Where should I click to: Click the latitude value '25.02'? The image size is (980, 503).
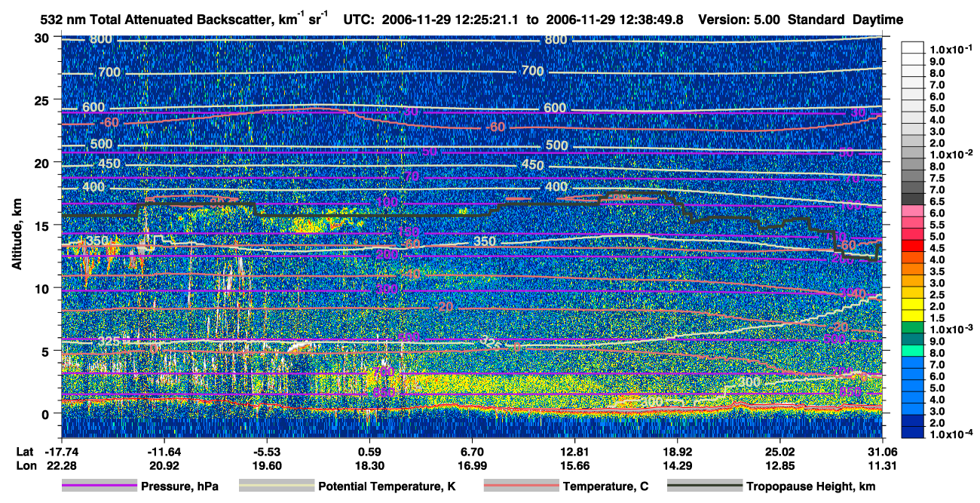click(x=780, y=451)
